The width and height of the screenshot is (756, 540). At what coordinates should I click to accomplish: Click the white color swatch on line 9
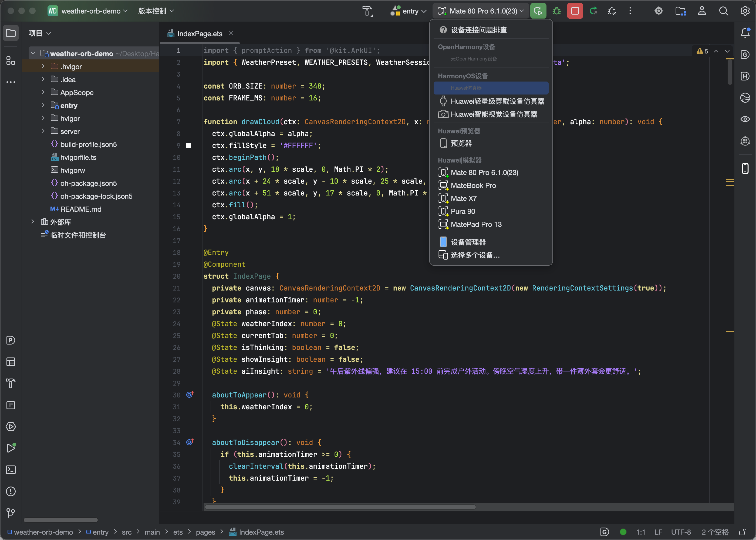[188, 146]
